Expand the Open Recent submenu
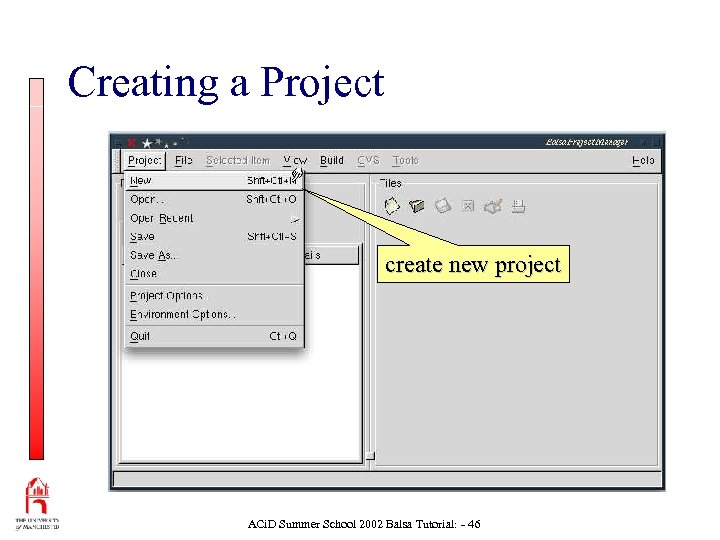720x540 pixels. [x=214, y=218]
